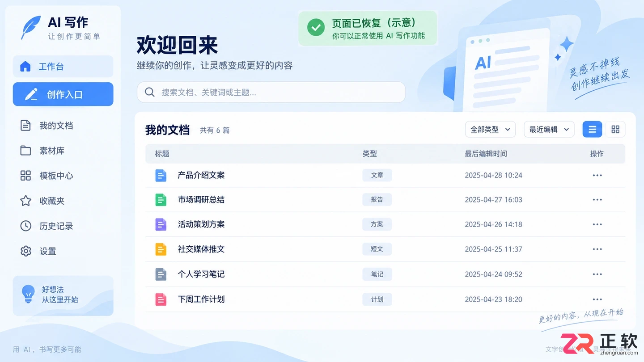Click the 短文 type tag
This screenshot has height=362, width=644.
pos(377,249)
